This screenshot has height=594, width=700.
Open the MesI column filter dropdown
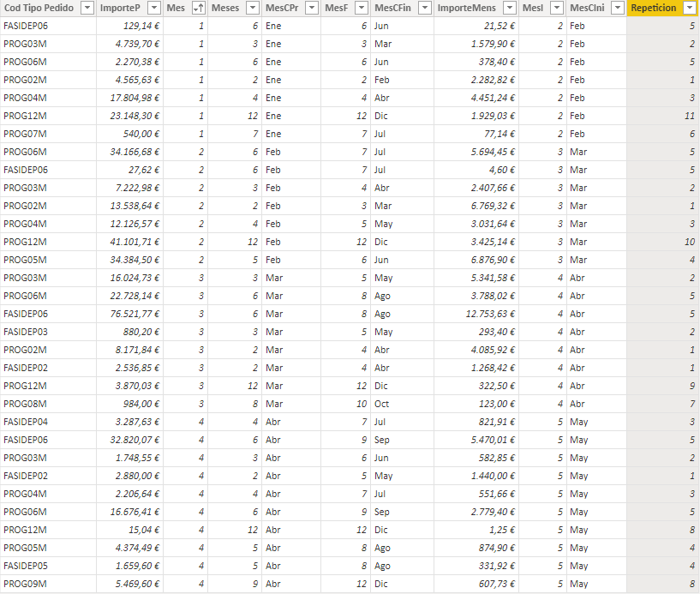[x=557, y=8]
